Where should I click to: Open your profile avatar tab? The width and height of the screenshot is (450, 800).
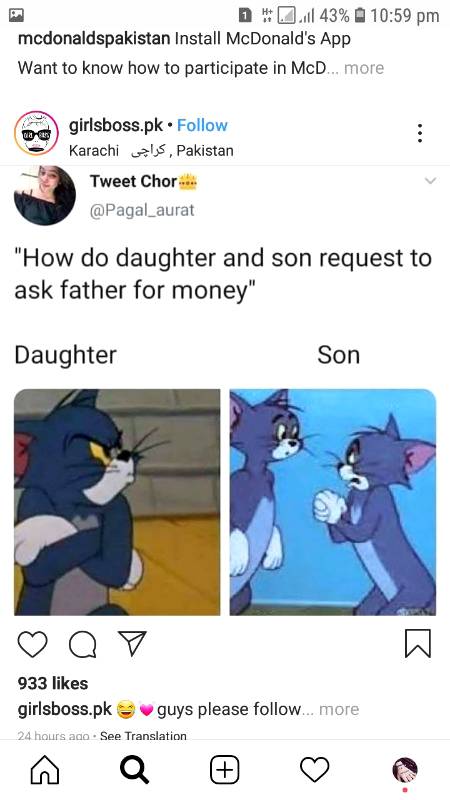(x=405, y=770)
